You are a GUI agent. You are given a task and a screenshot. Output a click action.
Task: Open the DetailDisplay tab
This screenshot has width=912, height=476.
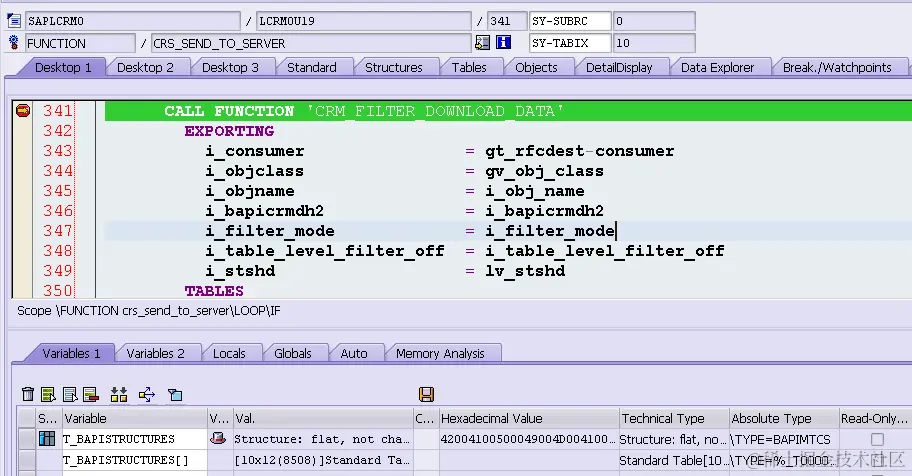point(619,68)
